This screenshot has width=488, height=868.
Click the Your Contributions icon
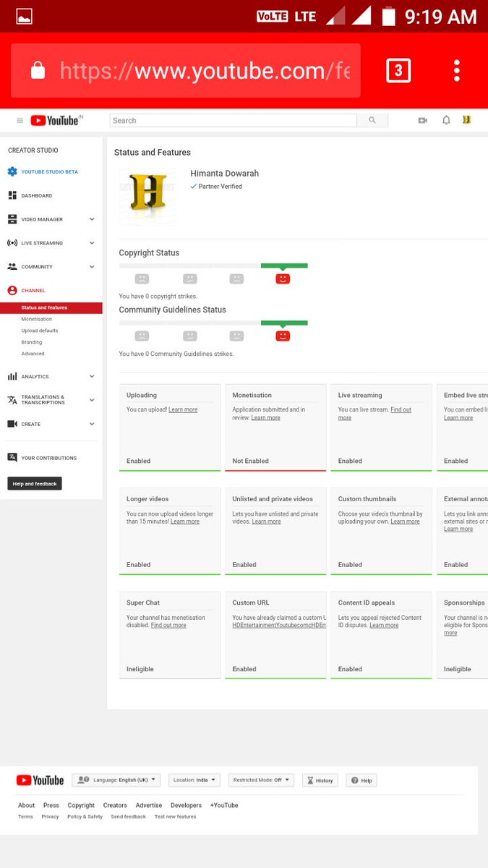[12, 457]
